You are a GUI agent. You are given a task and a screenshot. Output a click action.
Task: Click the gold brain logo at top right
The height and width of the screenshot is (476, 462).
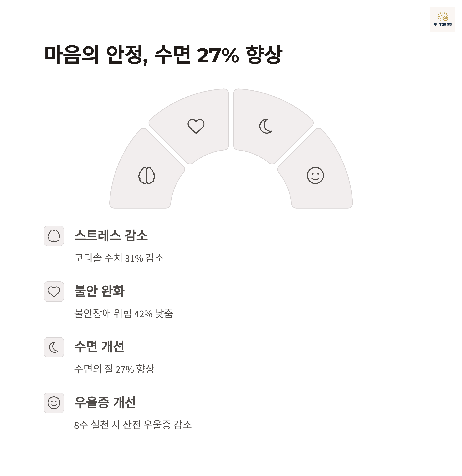tap(443, 17)
